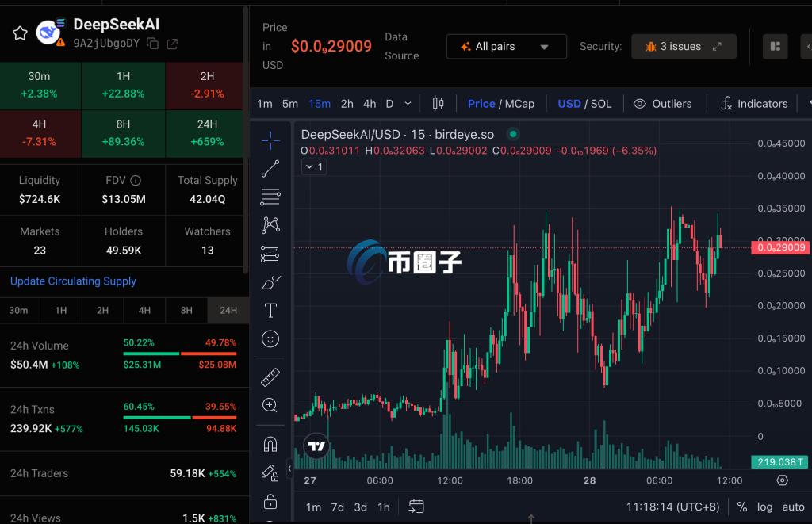Click the 1H +22.88% change tile
Viewport: 812px width, 524px height.
123,86
